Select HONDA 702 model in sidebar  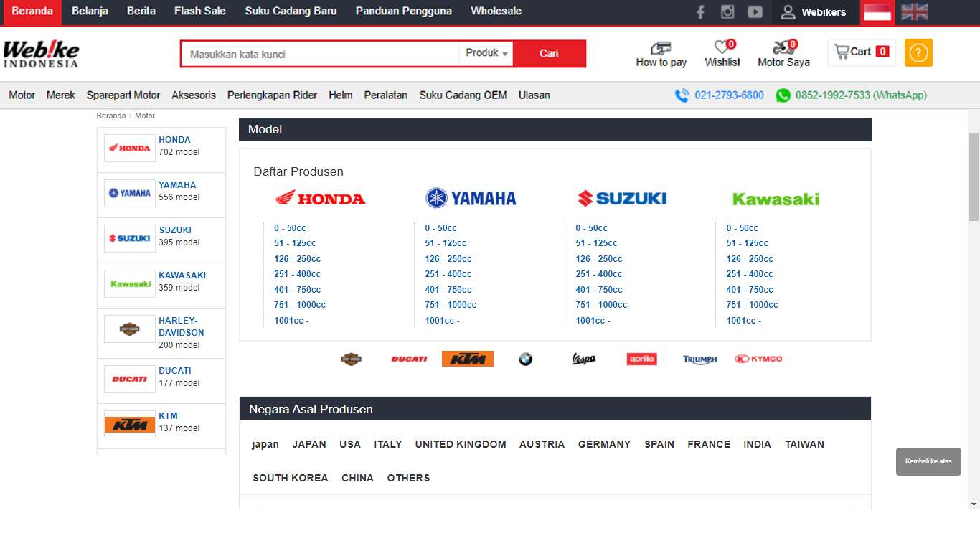pyautogui.click(x=161, y=148)
